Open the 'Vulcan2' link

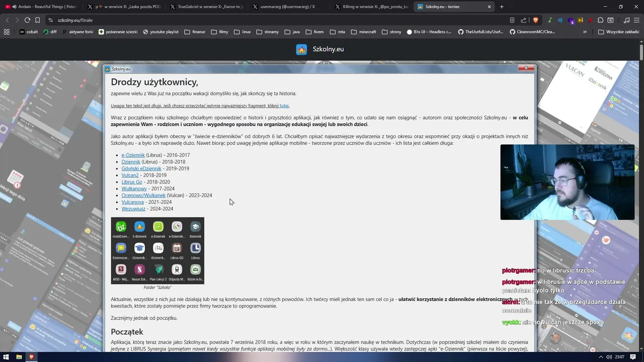point(130,175)
